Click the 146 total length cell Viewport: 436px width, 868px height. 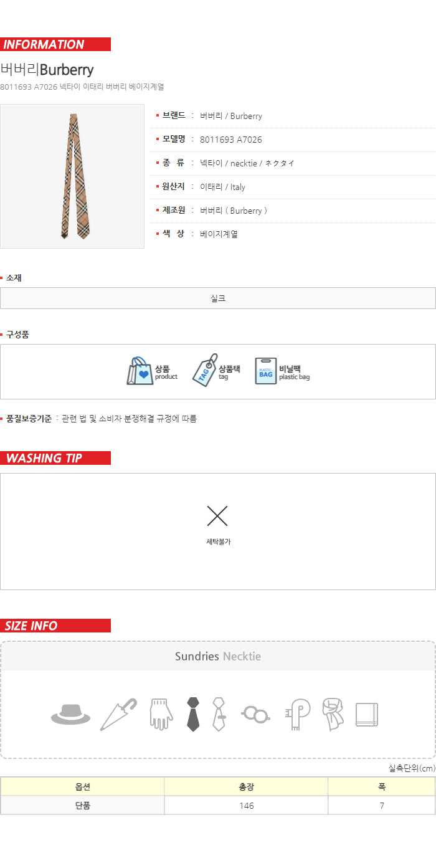(247, 805)
